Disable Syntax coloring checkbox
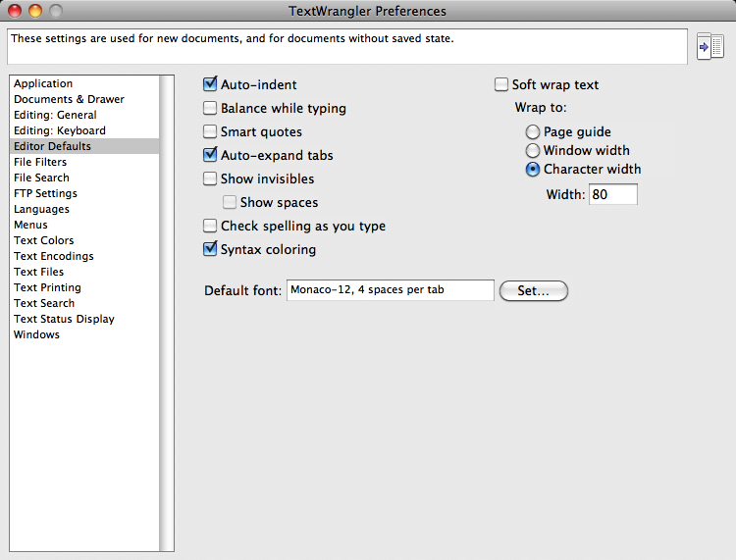Image resolution: width=736 pixels, height=560 pixels. 210,250
